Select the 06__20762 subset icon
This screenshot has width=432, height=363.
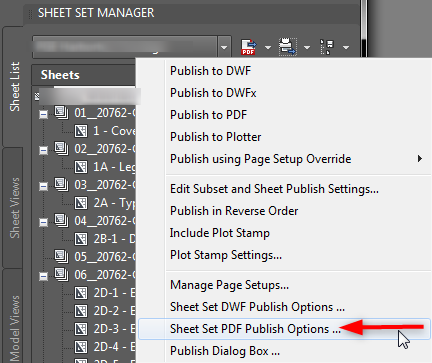point(61,275)
